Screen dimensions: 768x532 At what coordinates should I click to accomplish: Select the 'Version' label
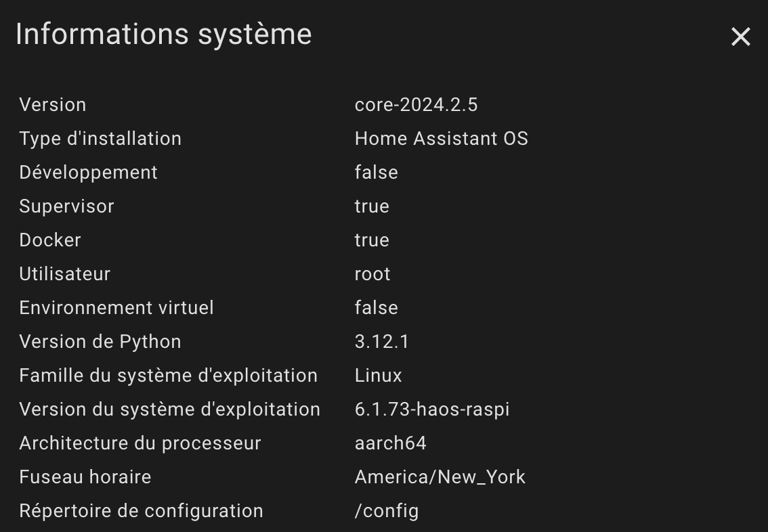pos(52,105)
